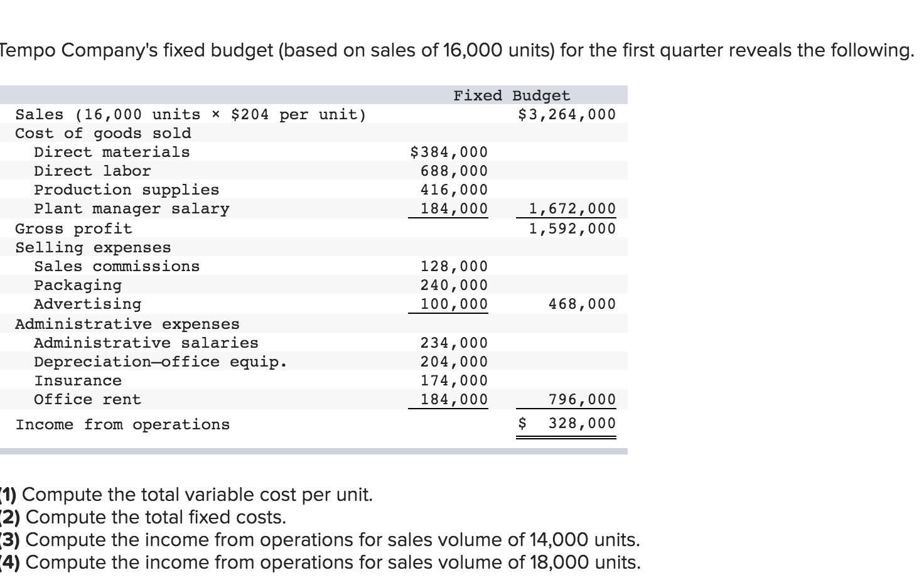Select the Income from operations label
The width and height of the screenshot is (924, 585).
pos(122,424)
